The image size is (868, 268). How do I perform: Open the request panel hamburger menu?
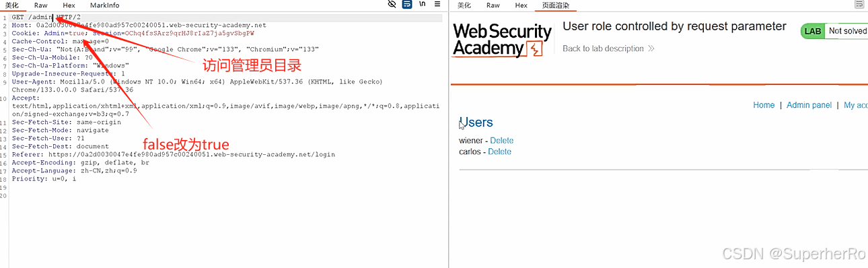point(437,4)
